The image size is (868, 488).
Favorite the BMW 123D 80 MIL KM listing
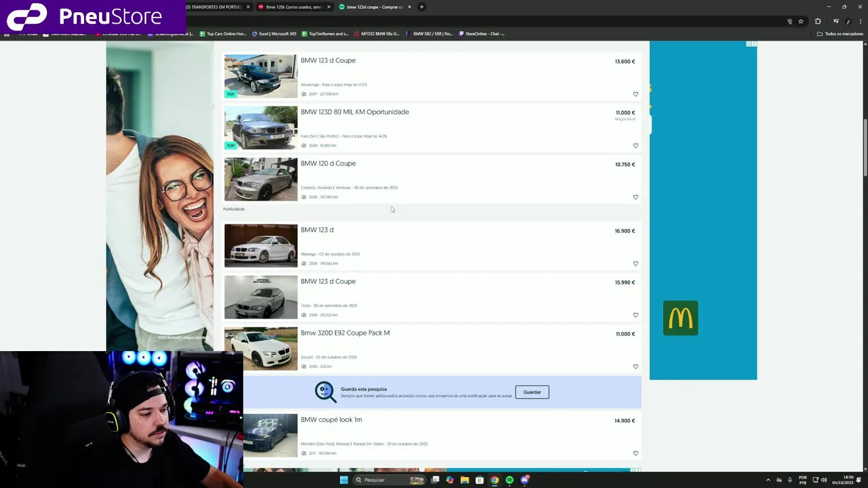click(x=635, y=146)
